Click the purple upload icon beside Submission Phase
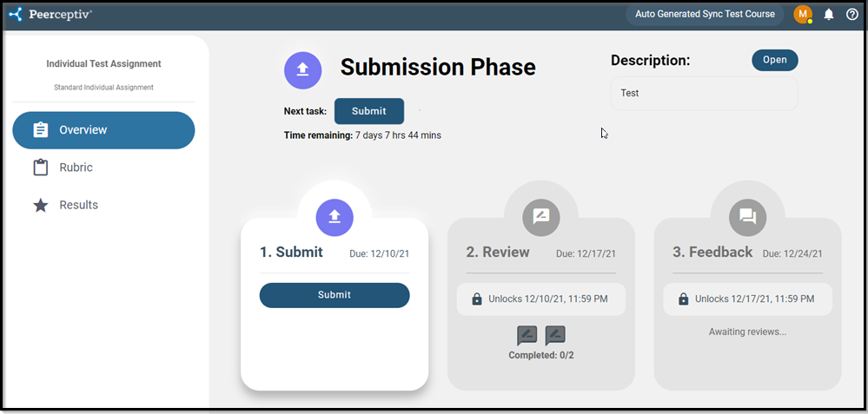 coord(302,69)
